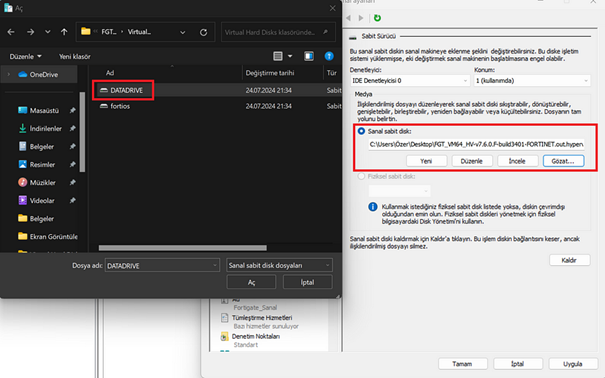This screenshot has width=605, height=378.
Task: Expand the OneDrive tree node
Action: coord(8,74)
